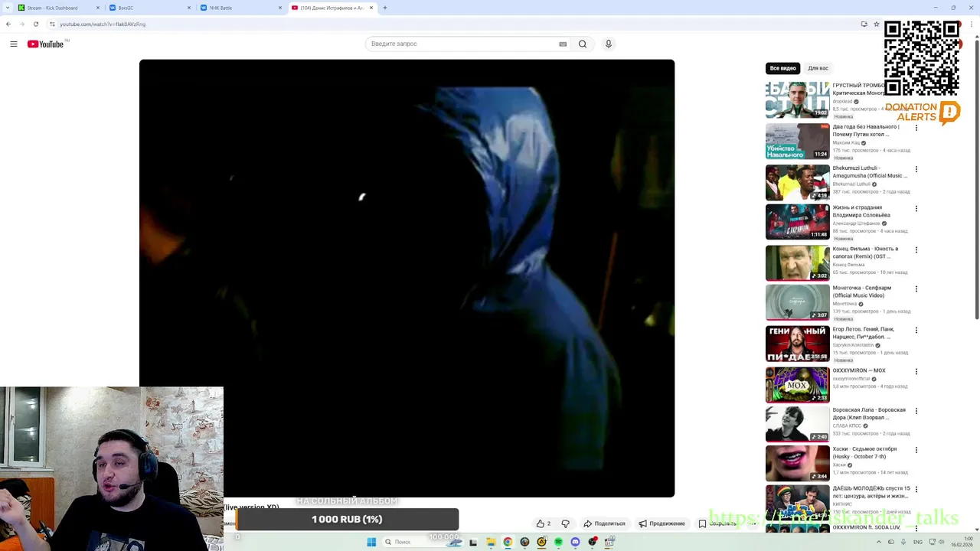Click the search magnifier button
Viewport: 980px width, 551px height.
pos(583,44)
